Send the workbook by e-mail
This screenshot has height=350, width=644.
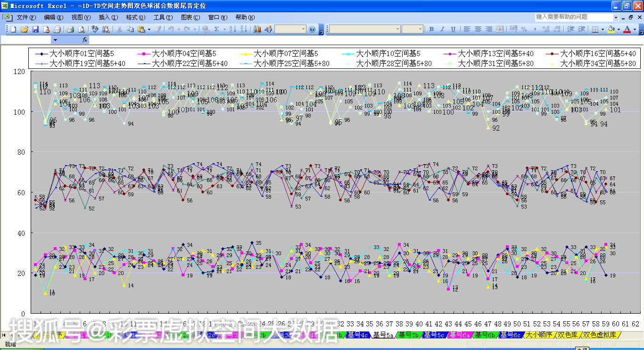57,29
